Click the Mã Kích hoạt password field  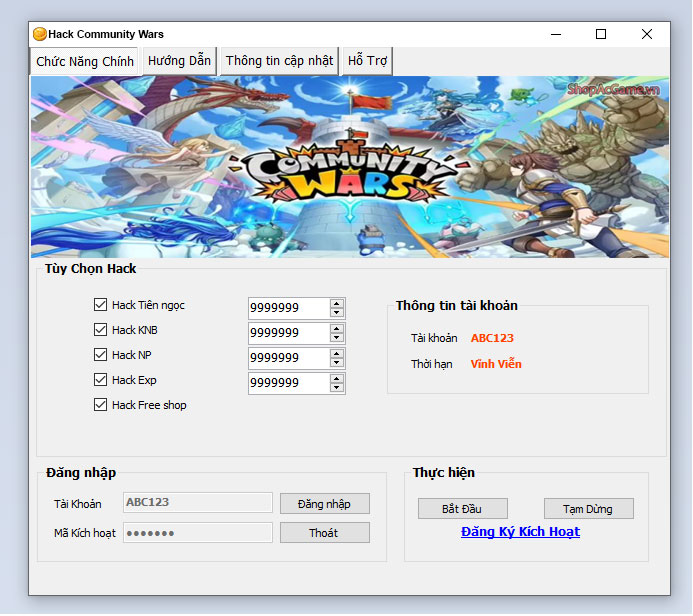tap(198, 532)
